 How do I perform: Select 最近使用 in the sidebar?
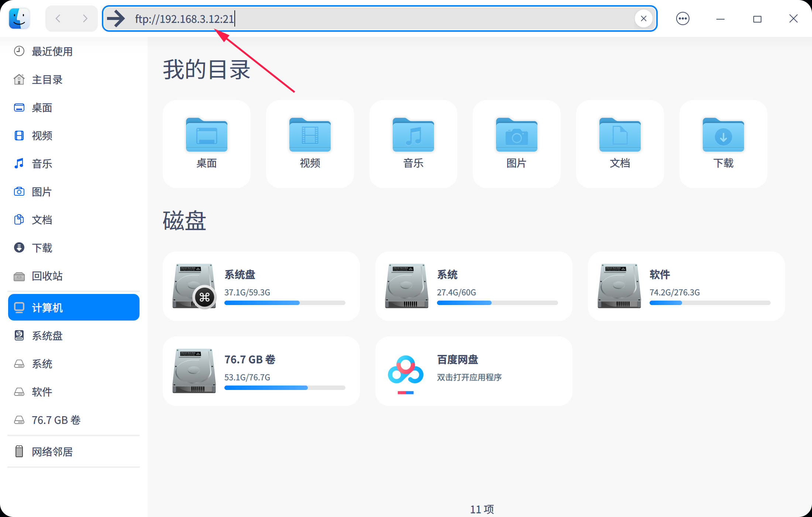tap(52, 51)
